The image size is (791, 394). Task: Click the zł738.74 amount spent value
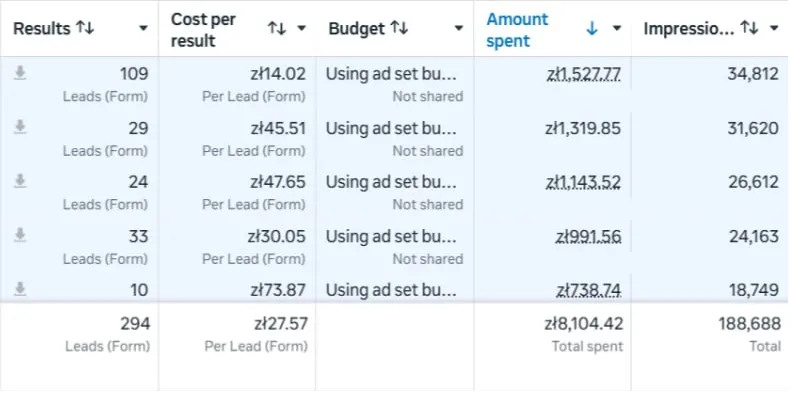[589, 290]
